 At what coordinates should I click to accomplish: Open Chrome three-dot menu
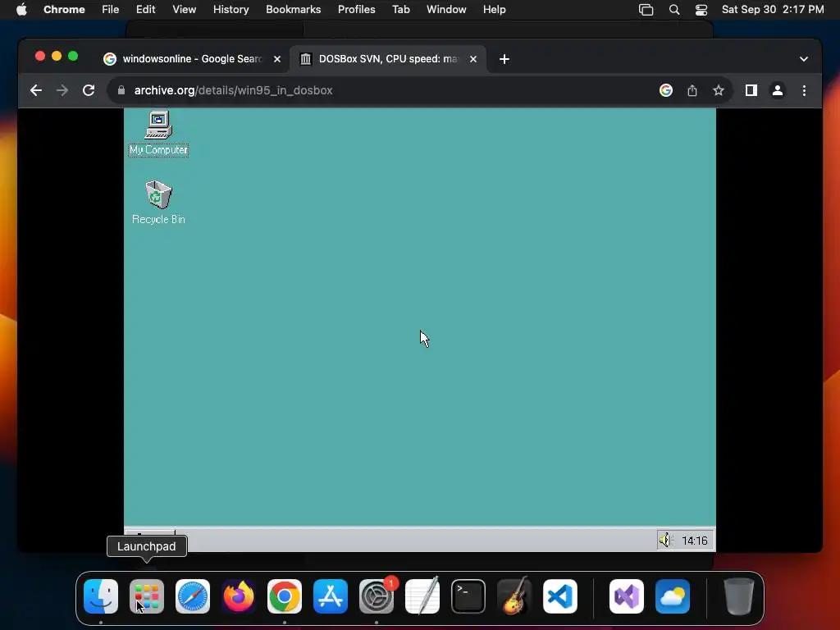coord(804,90)
